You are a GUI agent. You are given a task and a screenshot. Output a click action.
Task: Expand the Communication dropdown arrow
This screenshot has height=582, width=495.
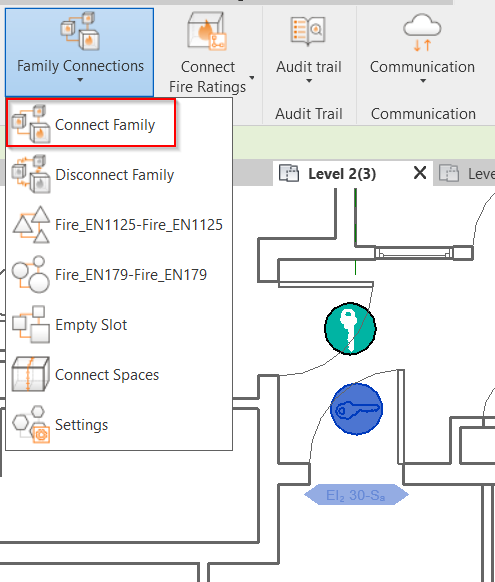pyautogui.click(x=423, y=81)
